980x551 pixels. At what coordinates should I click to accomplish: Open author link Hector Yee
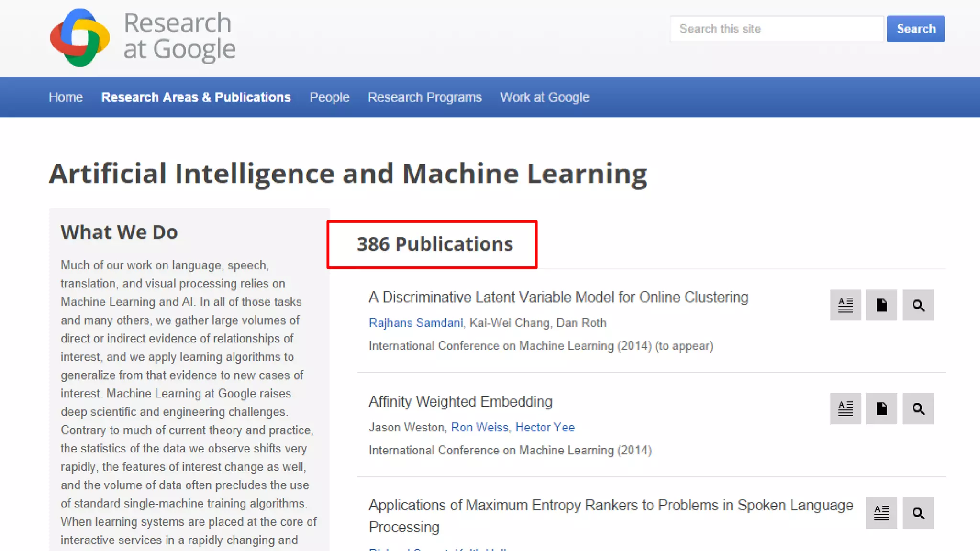(545, 427)
